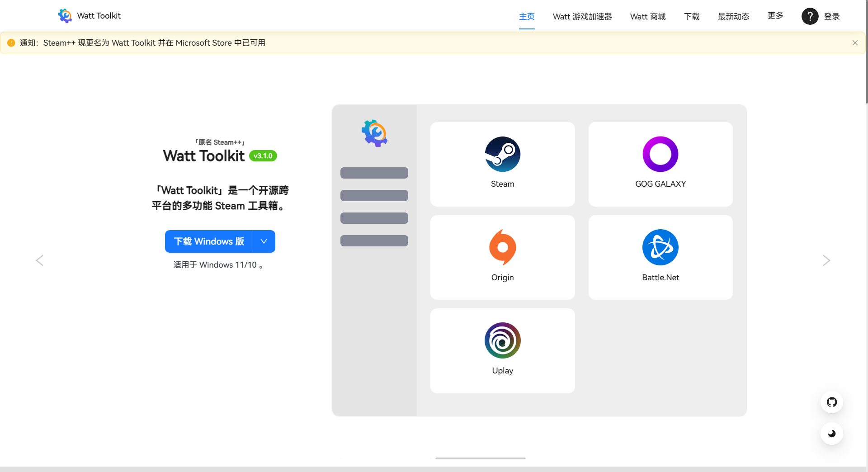Screen dimensions: 868x472
Task: Open the 最新动态 section
Action: click(733, 16)
